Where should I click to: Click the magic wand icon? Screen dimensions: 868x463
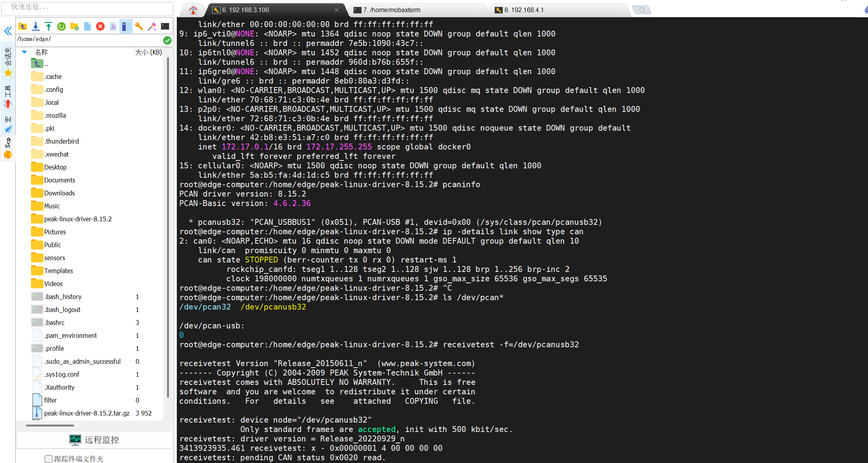[x=152, y=26]
